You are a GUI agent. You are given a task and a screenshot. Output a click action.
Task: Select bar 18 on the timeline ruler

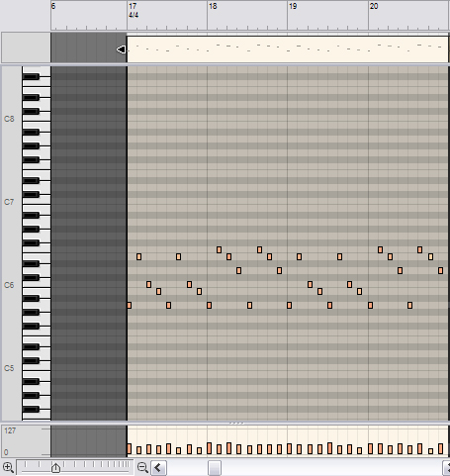coord(213,6)
